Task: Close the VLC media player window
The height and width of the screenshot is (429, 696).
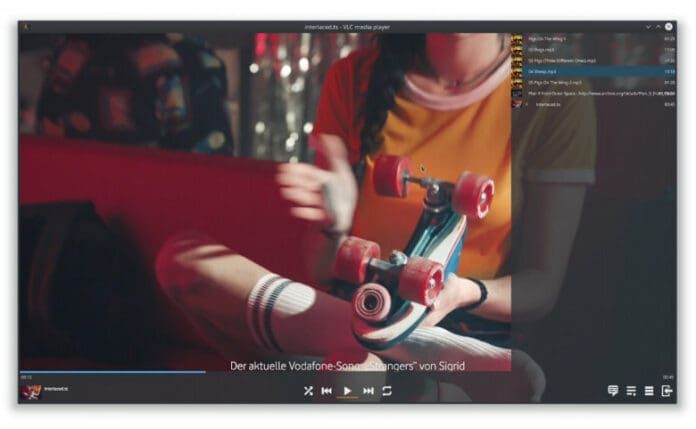Action: pos(668,27)
